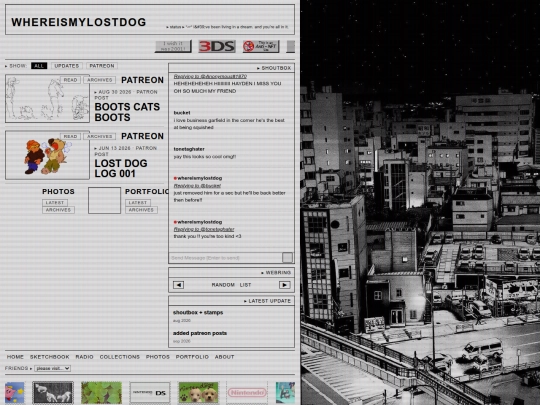Viewport: 540px width, 405px height.
Task: Click the PORTFOLIO section heading
Action: point(146,191)
